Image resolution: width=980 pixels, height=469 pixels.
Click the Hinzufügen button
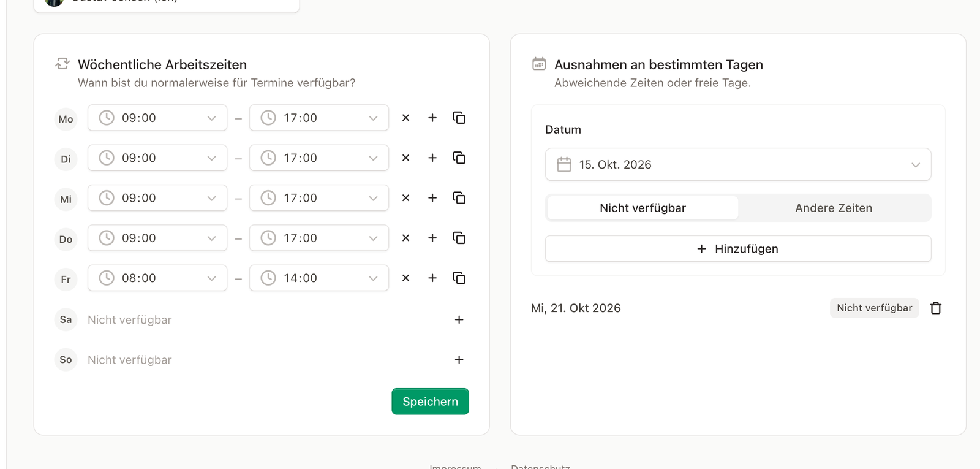[738, 249]
